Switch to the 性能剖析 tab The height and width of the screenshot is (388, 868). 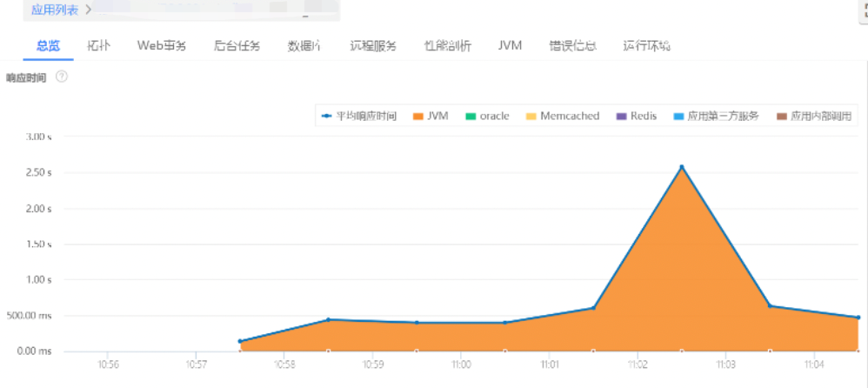point(447,46)
